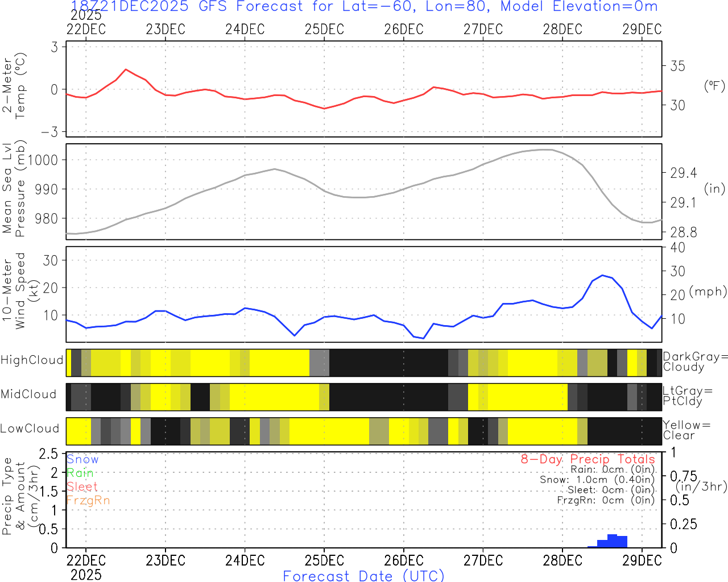
Task: Click the Forecast Date (UTC) axis title
Action: pos(364,576)
